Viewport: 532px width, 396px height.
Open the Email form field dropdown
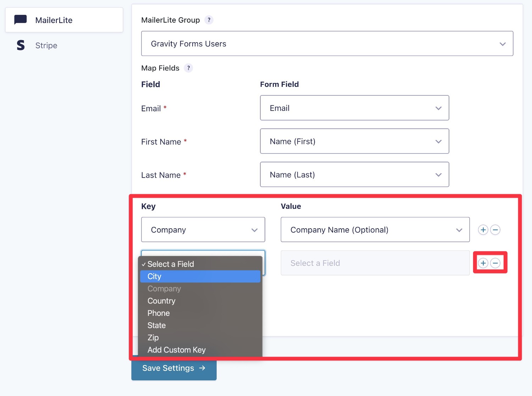coord(354,108)
